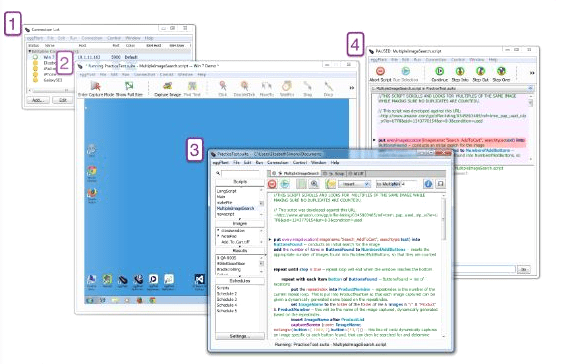Select MultipleImageSearch in the Scripts list

click(x=235, y=208)
